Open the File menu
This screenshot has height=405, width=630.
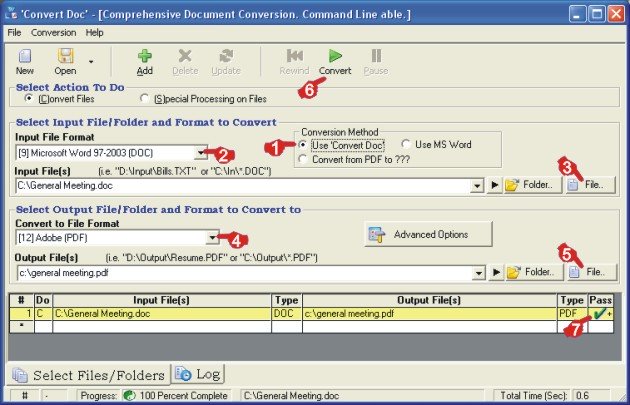(x=14, y=33)
